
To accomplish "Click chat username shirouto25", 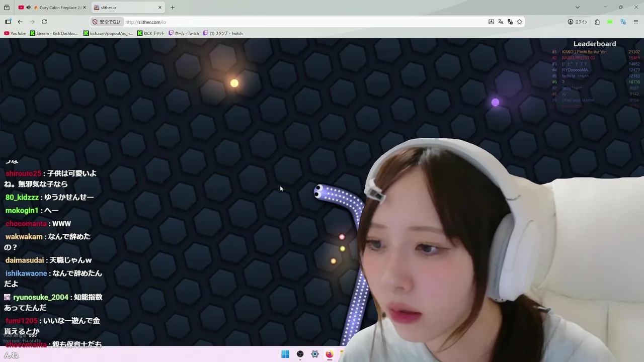I will 23,173.
